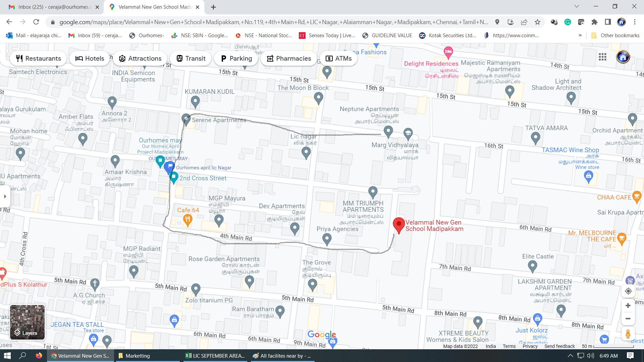Image resolution: width=644 pixels, height=362 pixels.
Task: Open the Windows notification center icon
Action: (x=630, y=356)
